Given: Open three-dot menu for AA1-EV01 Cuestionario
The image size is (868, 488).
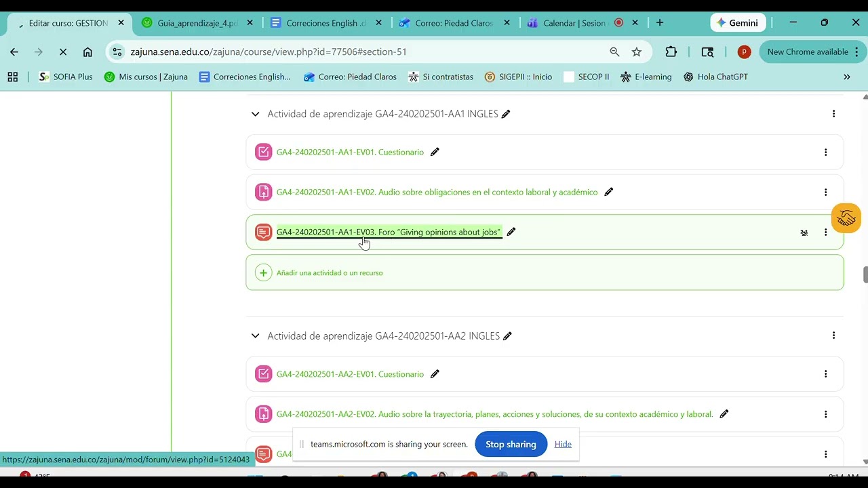Looking at the screenshot, I should [825, 152].
